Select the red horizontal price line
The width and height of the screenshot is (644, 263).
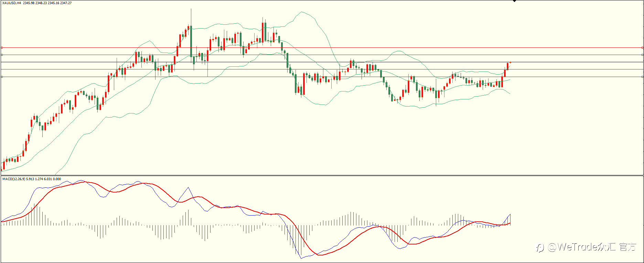(x=322, y=48)
